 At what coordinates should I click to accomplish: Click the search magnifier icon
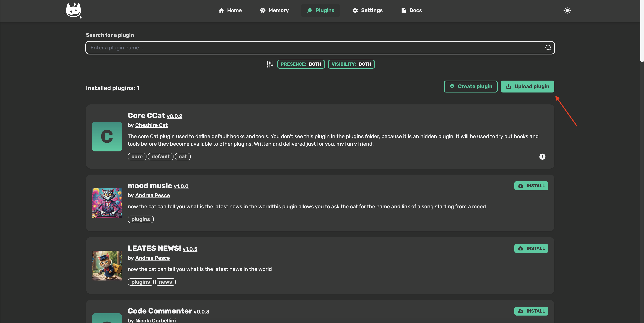[x=548, y=48]
